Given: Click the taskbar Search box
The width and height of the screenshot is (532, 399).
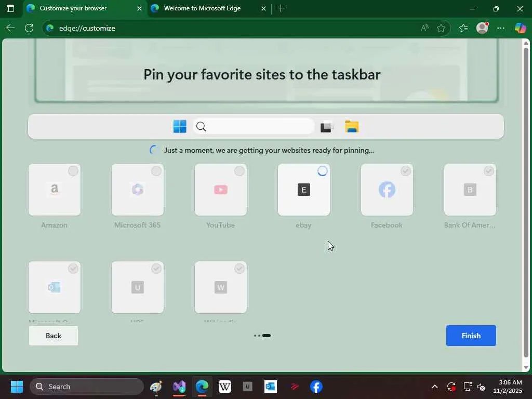Looking at the screenshot, I should pyautogui.click(x=87, y=387).
